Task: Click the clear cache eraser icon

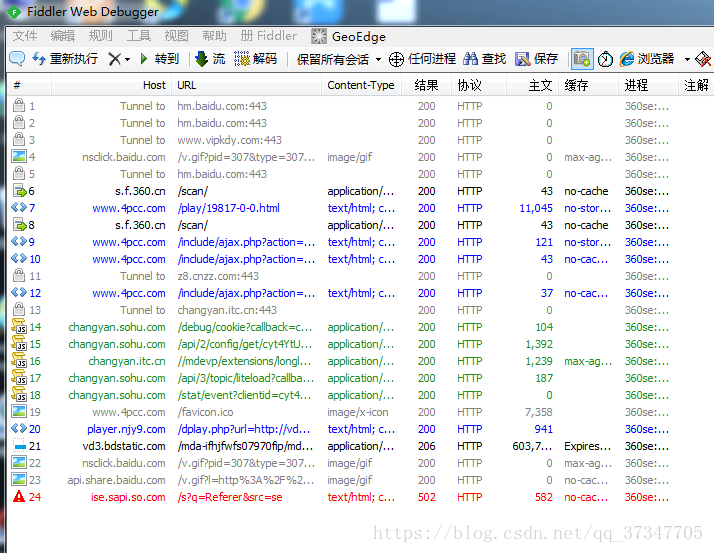Action: point(703,59)
